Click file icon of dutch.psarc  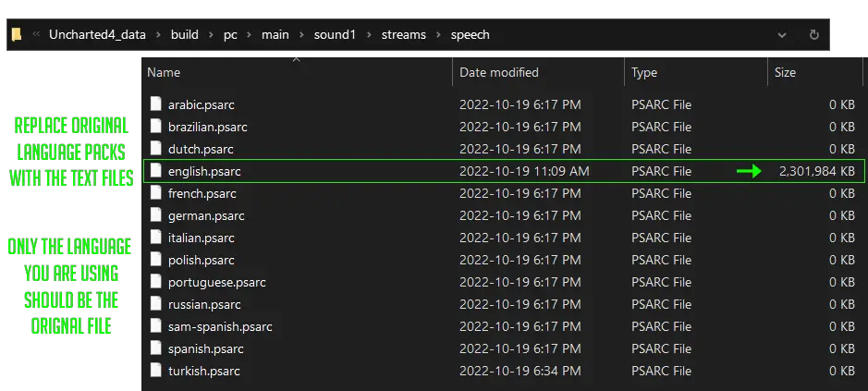(156, 149)
